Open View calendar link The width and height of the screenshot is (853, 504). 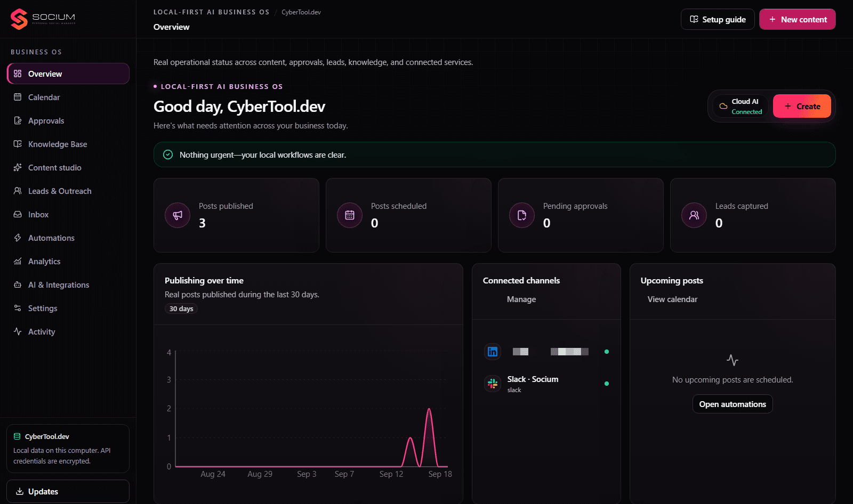(x=672, y=299)
